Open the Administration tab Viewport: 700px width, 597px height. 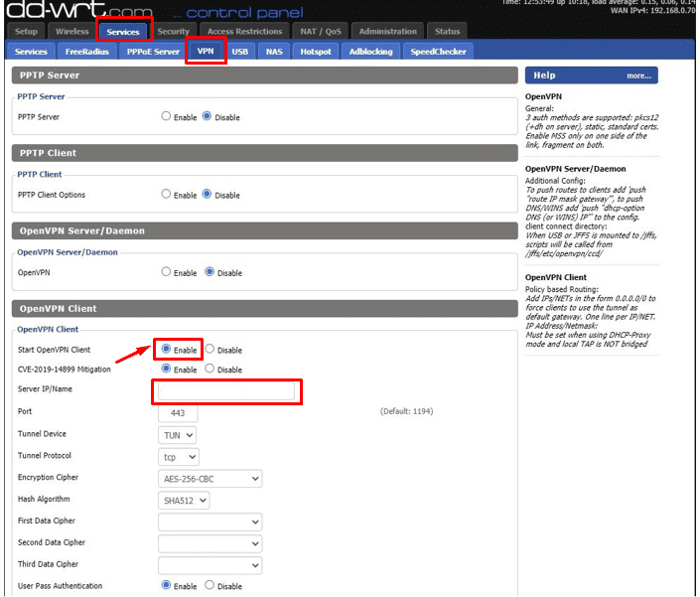point(388,32)
